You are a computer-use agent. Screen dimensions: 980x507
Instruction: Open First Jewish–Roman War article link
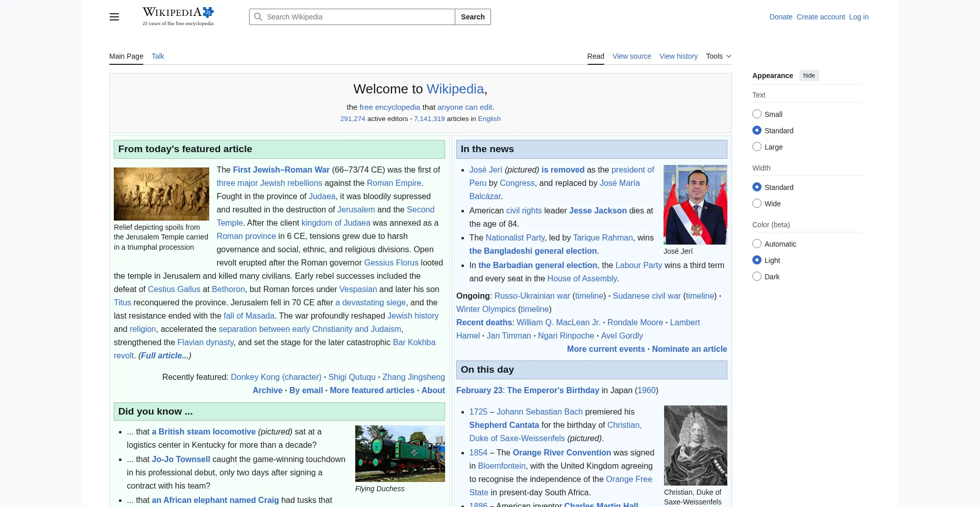coord(281,170)
